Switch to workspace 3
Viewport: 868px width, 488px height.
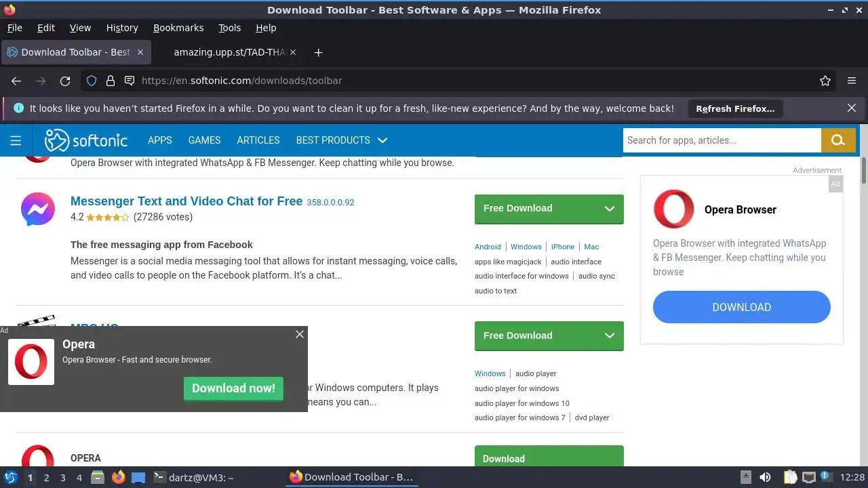coord(62,477)
